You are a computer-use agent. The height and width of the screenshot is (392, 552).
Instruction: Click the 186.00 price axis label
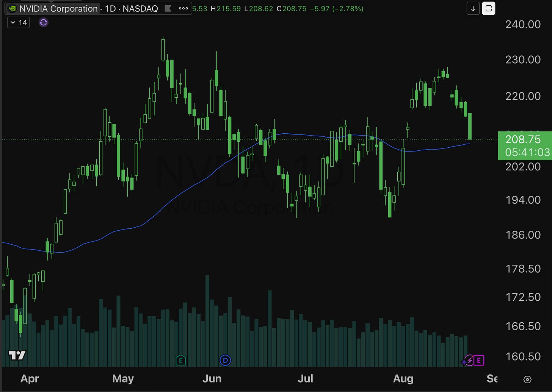[x=523, y=235]
